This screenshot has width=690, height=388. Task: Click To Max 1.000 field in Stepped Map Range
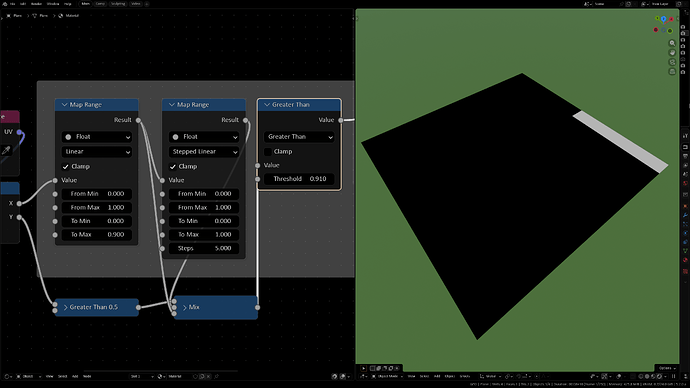pyautogui.click(x=204, y=234)
